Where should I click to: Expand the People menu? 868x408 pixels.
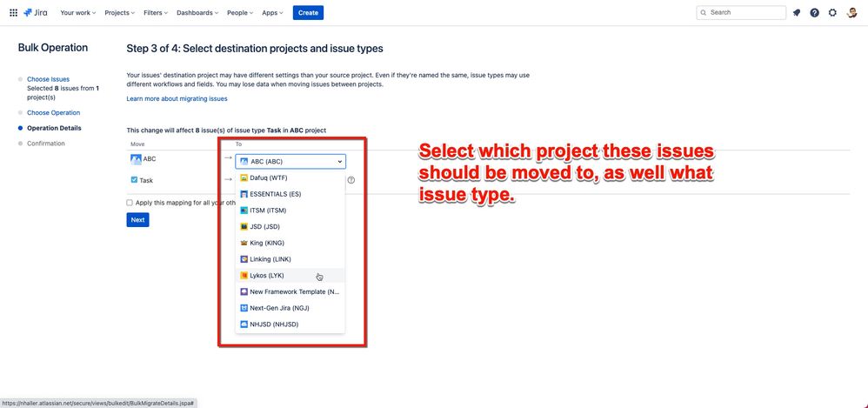click(240, 13)
